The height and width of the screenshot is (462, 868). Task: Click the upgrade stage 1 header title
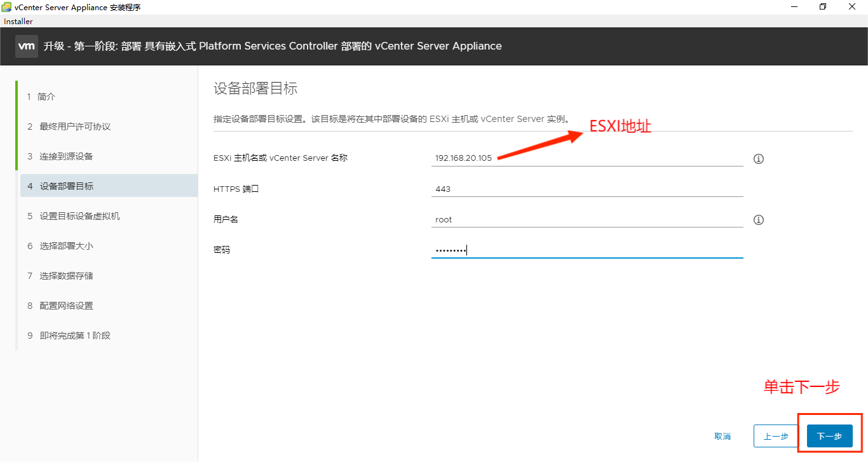tap(273, 46)
